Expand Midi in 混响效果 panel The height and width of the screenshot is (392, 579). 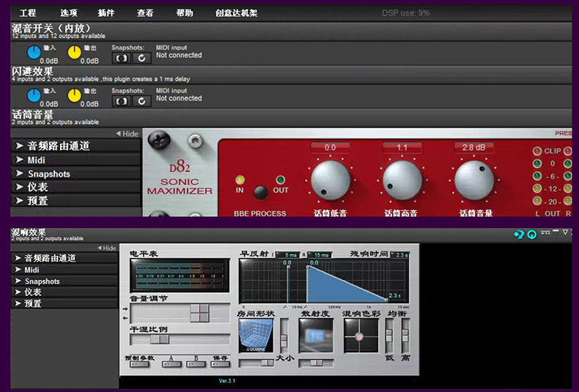pyautogui.click(x=64, y=270)
